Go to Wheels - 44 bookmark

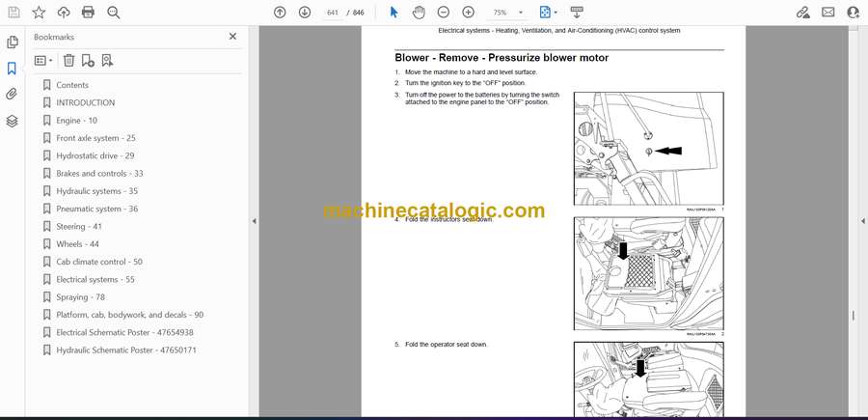(x=77, y=244)
